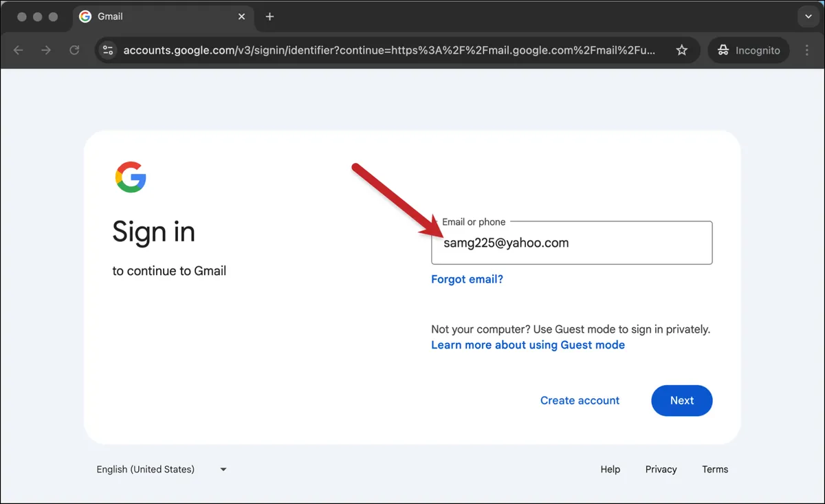Open site information icon in address bar
The height and width of the screenshot is (504, 825).
pyautogui.click(x=108, y=50)
